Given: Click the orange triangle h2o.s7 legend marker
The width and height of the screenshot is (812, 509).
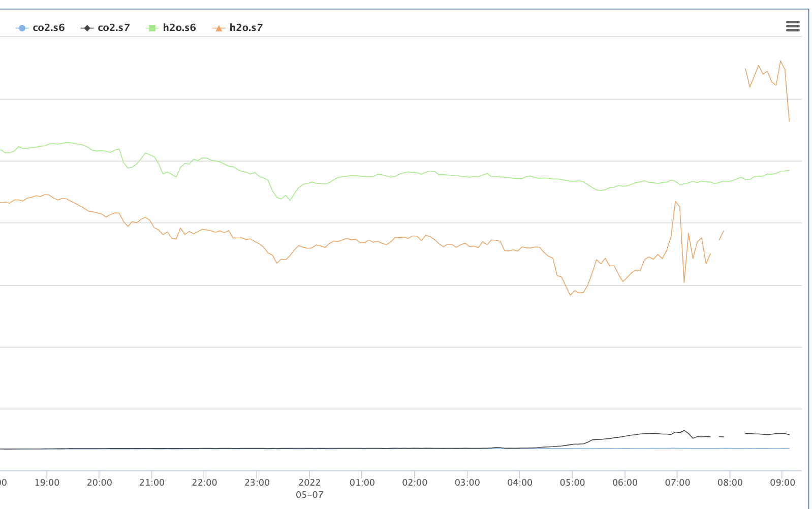Looking at the screenshot, I should coord(218,28).
